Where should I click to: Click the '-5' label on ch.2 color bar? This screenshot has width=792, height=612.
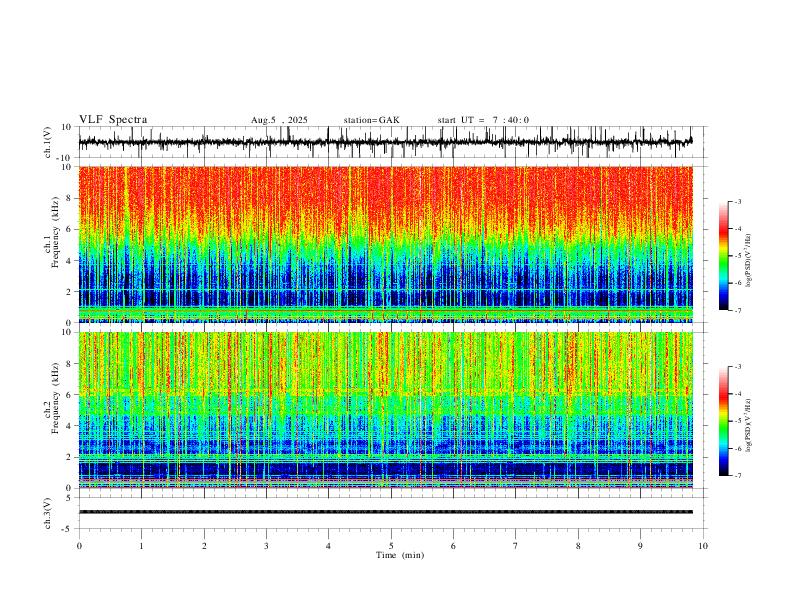738,421
